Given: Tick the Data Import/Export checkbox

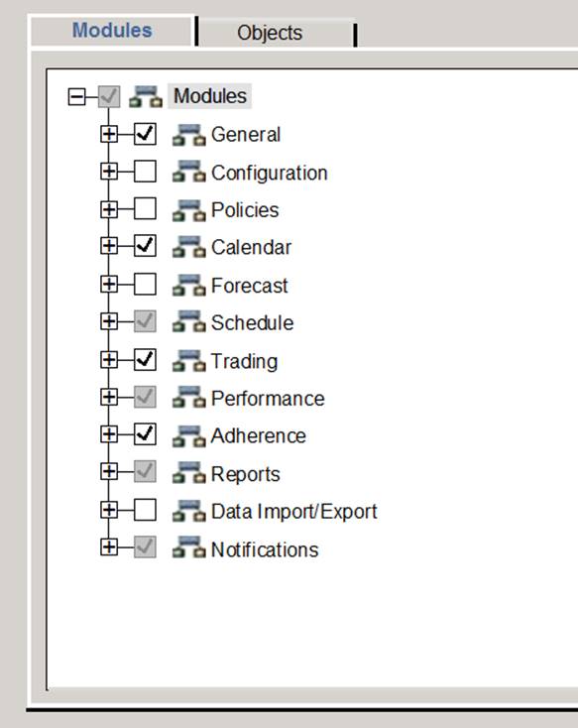Looking at the screenshot, I should [x=145, y=510].
